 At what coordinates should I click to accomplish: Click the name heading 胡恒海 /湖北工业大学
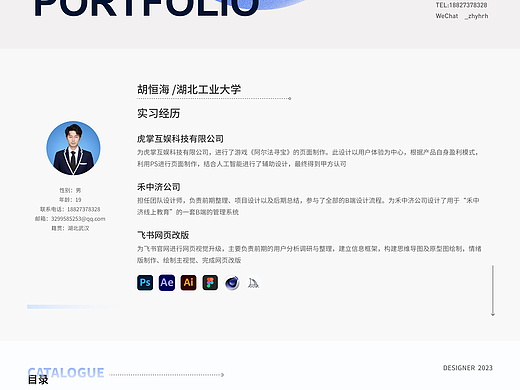tap(189, 89)
